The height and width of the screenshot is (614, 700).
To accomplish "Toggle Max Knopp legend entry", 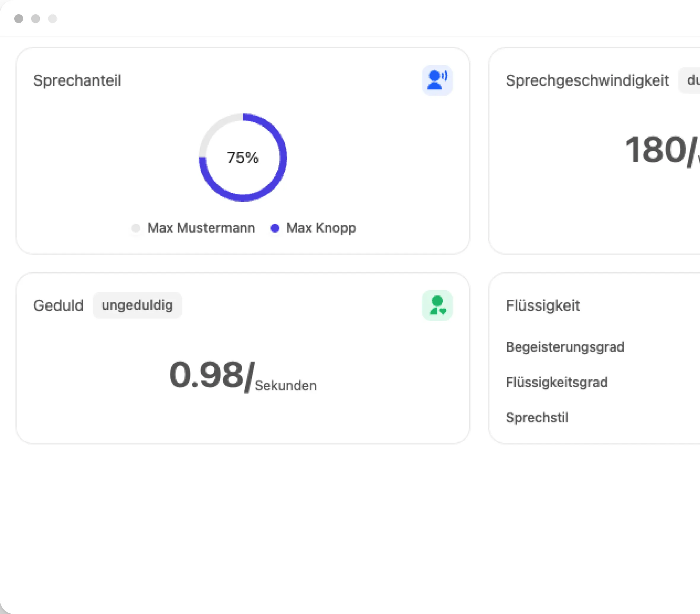I will click(321, 228).
